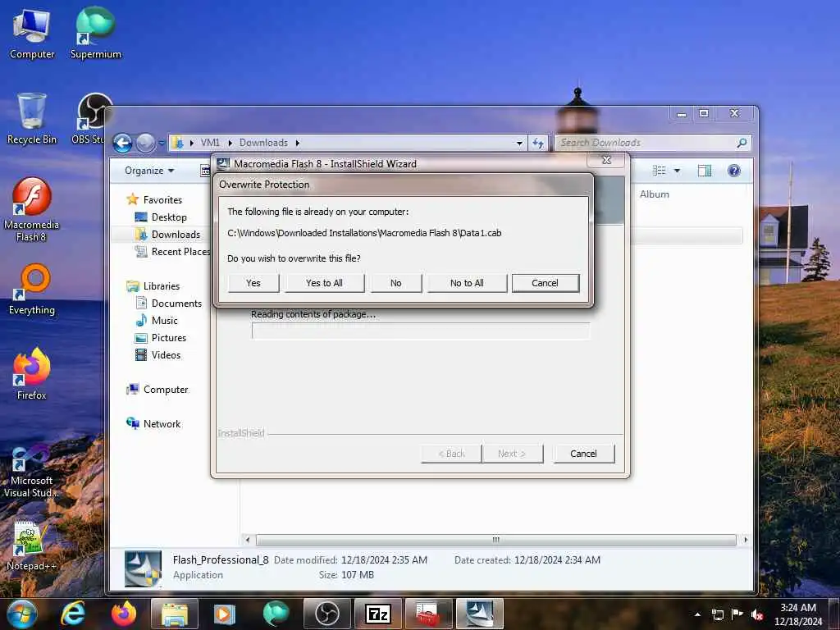840x630 pixels.
Task: Select the Everything desktop shortcut
Action: click(x=32, y=290)
